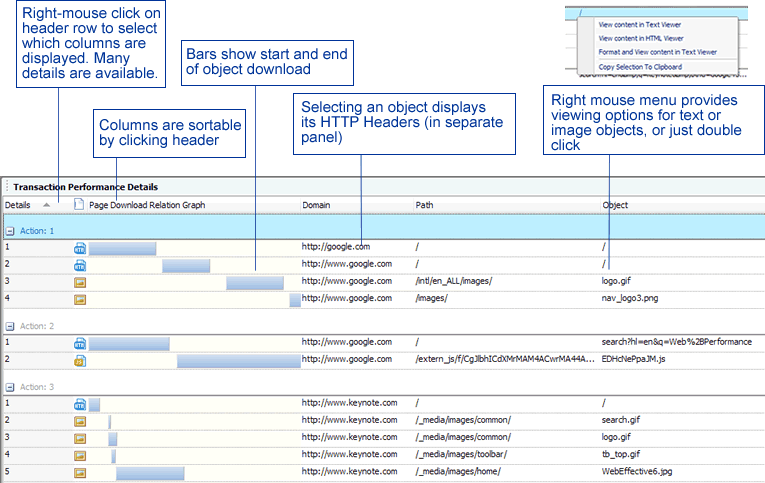The image size is (765, 483).
Task: Select path /_media/images/home/ cell
Action: (x=458, y=471)
